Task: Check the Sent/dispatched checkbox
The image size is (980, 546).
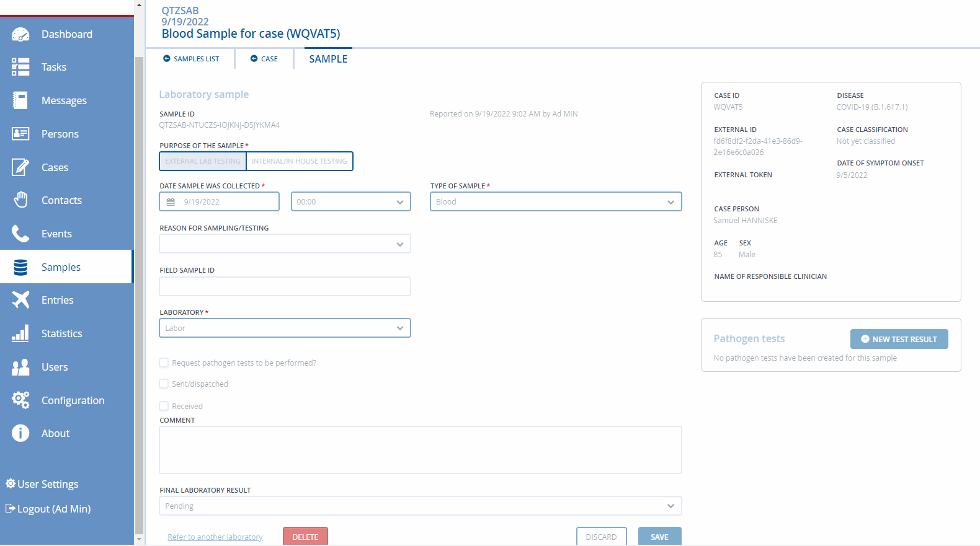Action: tap(164, 384)
